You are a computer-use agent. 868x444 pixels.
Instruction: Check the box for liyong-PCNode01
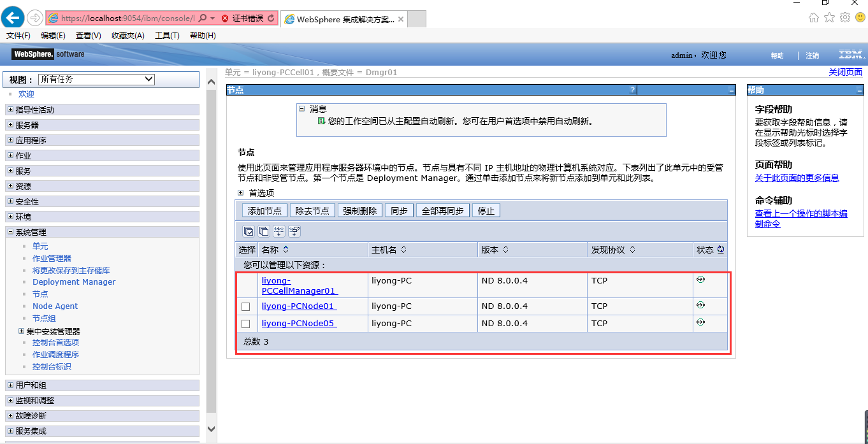click(245, 306)
